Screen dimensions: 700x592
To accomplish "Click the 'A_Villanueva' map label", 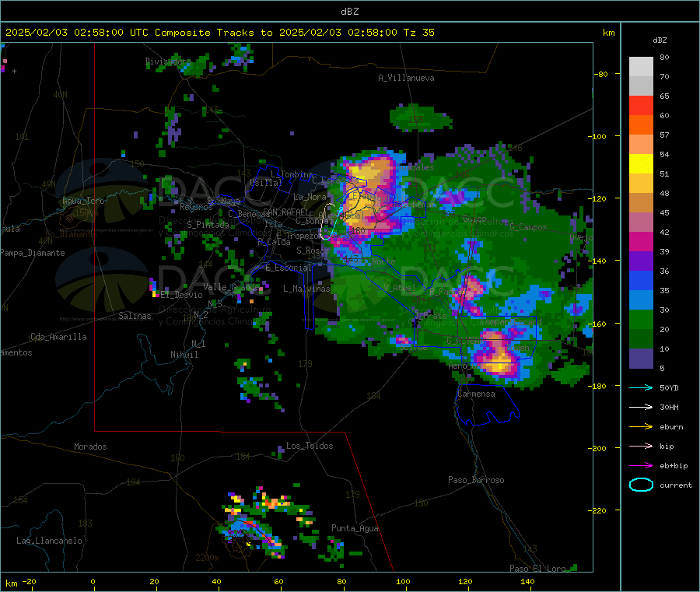I will tap(406, 78).
